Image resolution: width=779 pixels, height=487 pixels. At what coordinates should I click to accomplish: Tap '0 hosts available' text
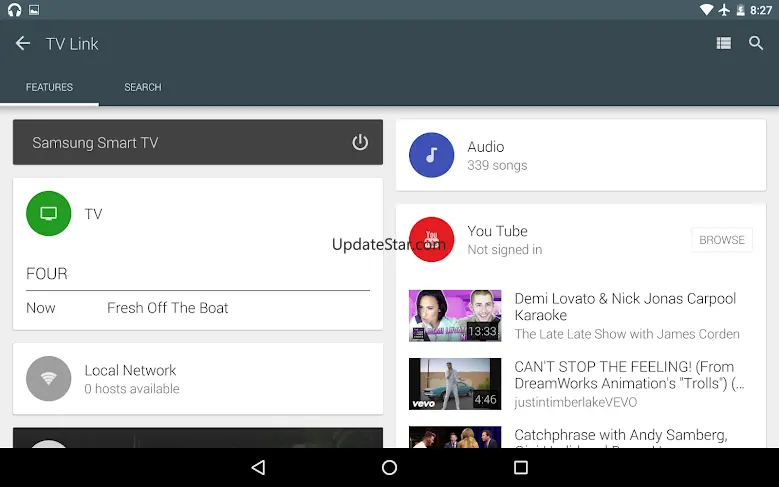[x=132, y=389]
